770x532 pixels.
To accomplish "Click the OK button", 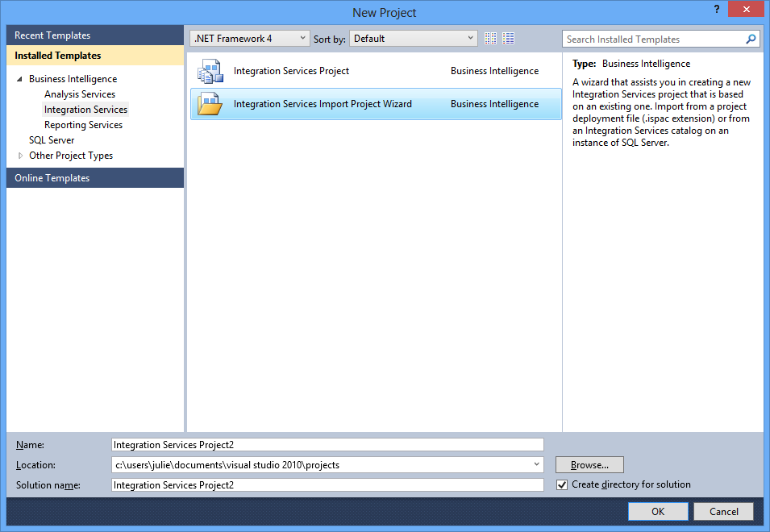I will pos(658,511).
